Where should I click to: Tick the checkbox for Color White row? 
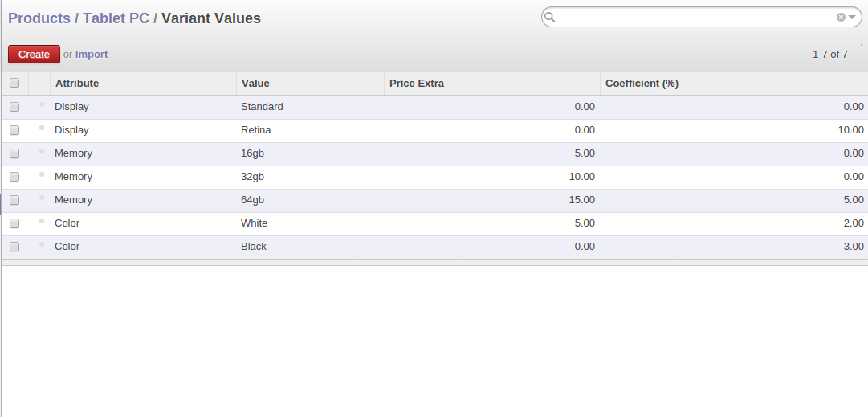click(x=14, y=223)
